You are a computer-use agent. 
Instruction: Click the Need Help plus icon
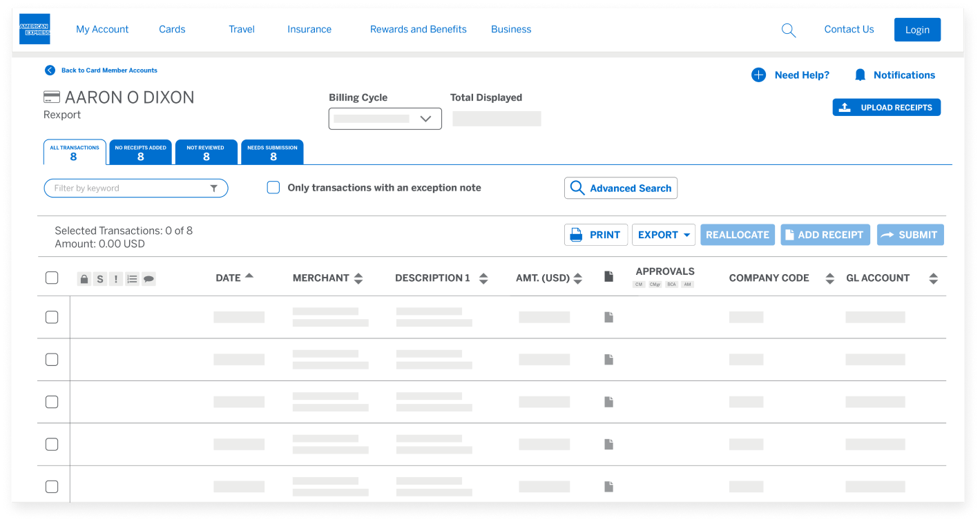pyautogui.click(x=758, y=75)
